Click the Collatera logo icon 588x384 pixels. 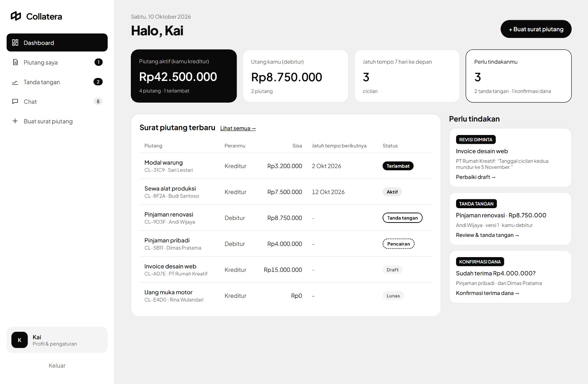click(x=16, y=16)
